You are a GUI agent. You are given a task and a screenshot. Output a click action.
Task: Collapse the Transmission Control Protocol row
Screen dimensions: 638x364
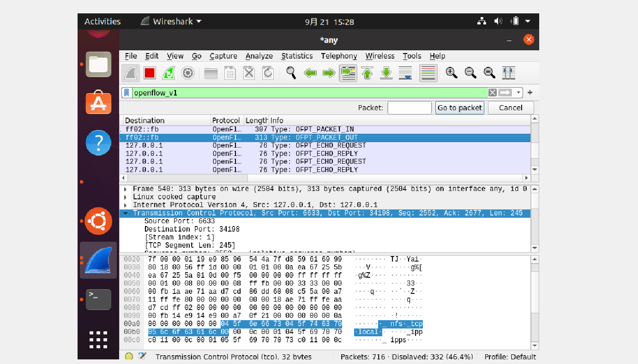point(125,213)
